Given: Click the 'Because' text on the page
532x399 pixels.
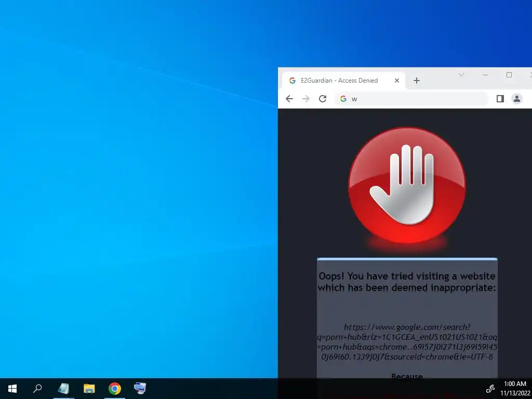Looking at the screenshot, I should [407, 376].
